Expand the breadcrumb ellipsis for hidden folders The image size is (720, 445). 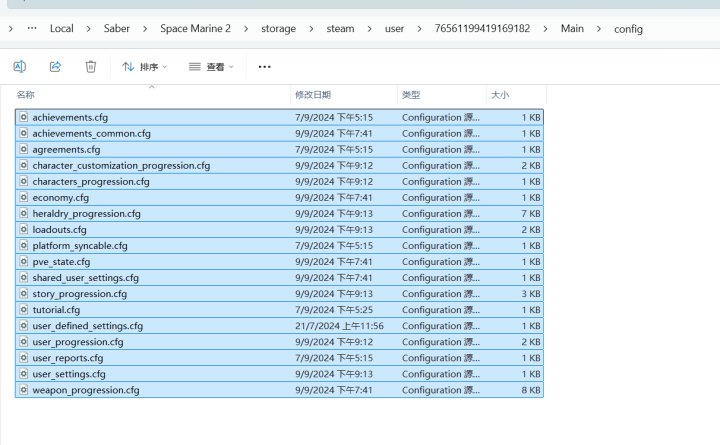(x=34, y=29)
